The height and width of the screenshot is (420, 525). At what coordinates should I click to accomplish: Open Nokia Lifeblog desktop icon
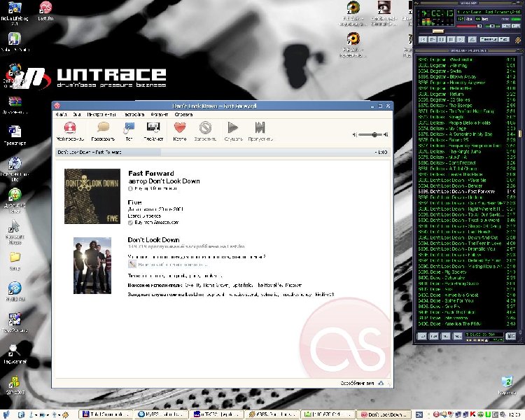[x=15, y=13]
